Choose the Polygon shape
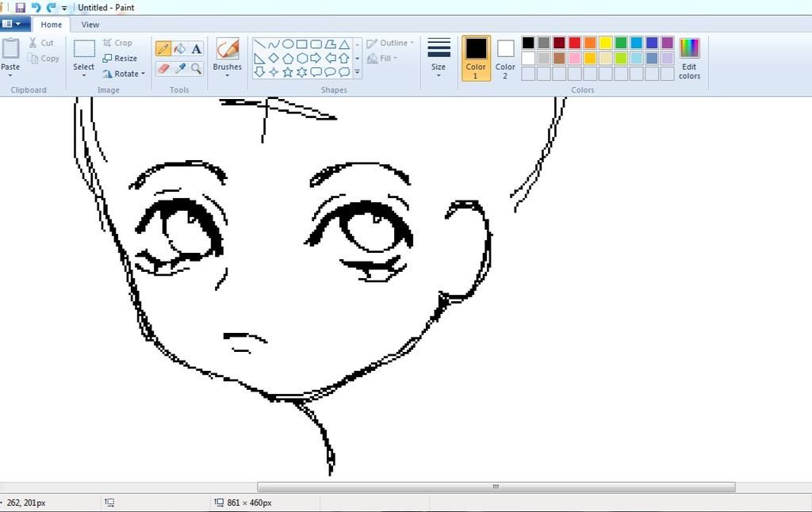 point(330,44)
